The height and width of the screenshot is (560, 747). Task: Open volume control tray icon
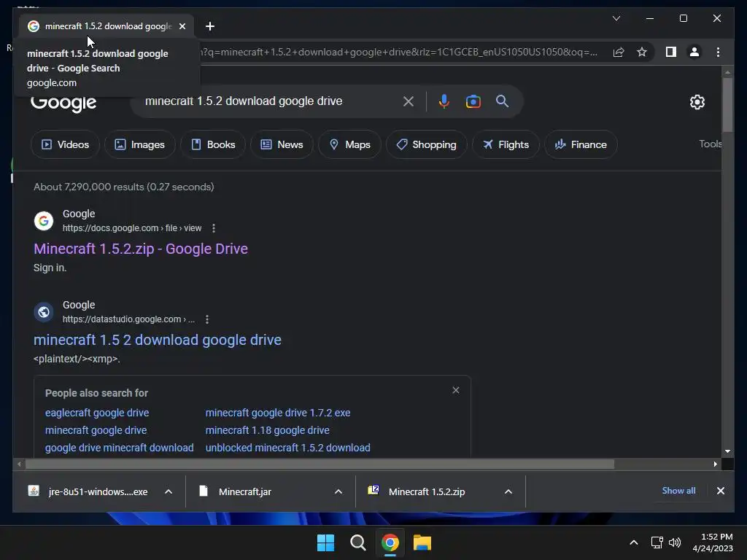pos(675,542)
